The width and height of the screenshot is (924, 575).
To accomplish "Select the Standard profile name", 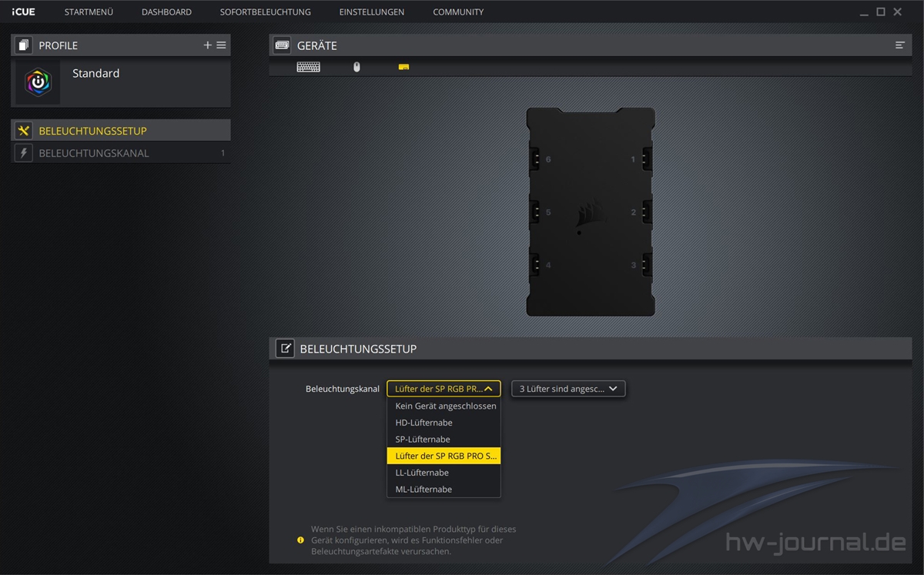I will coord(95,73).
